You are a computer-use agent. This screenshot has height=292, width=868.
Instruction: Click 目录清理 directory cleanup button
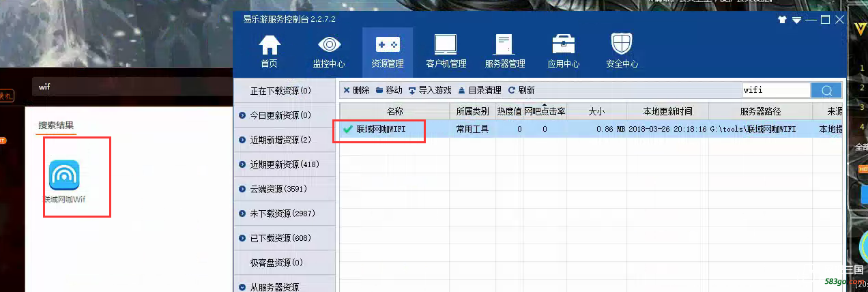480,90
